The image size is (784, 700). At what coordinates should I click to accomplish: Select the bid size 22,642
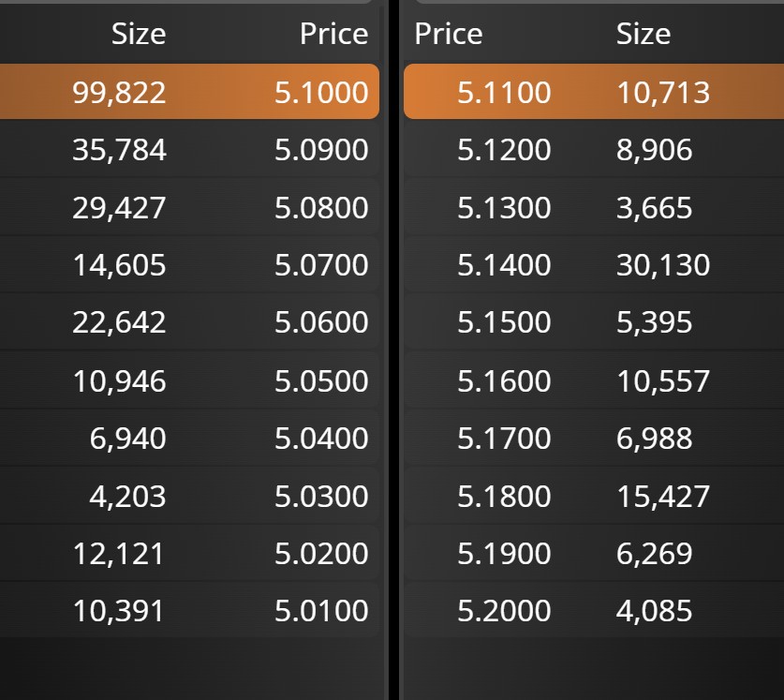pyautogui.click(x=119, y=322)
